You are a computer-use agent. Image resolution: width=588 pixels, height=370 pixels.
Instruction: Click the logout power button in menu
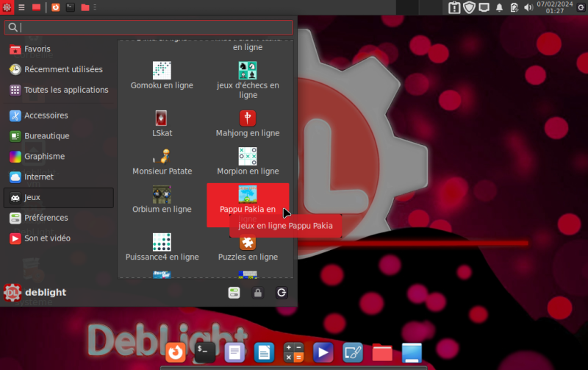pos(282,293)
